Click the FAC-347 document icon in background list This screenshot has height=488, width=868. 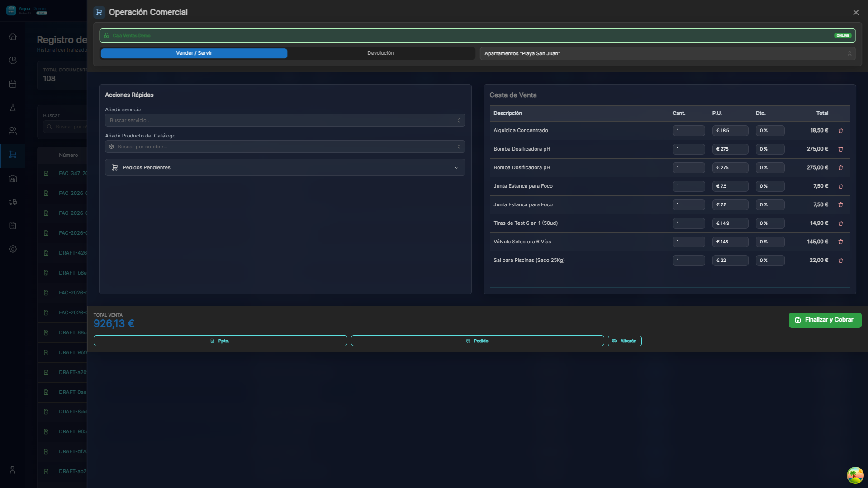[x=46, y=173]
